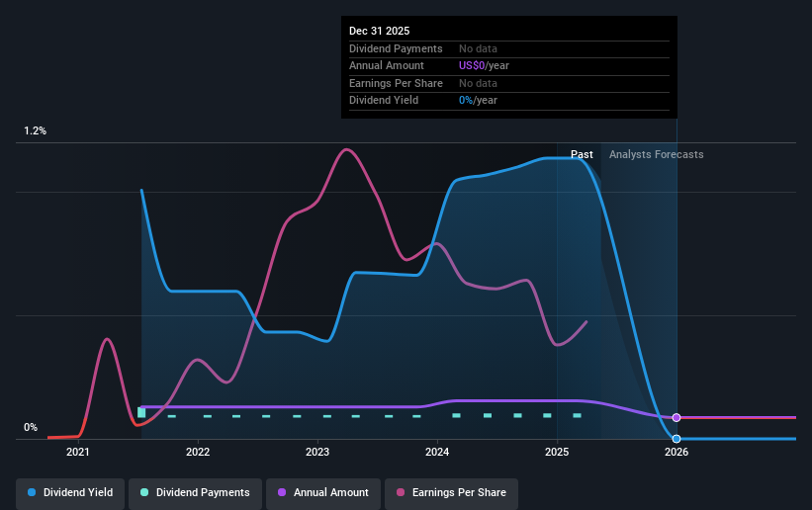This screenshot has height=510, width=812.
Task: Toggle the Annual Amount legend series
Action: tap(323, 492)
